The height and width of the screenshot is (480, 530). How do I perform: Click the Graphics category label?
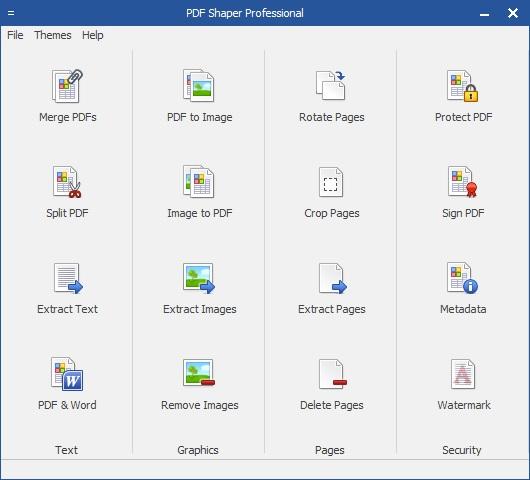198,450
